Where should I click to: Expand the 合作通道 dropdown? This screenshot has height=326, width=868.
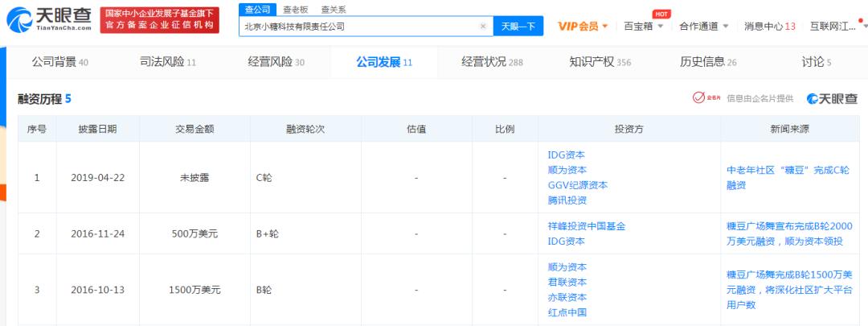tap(703, 26)
